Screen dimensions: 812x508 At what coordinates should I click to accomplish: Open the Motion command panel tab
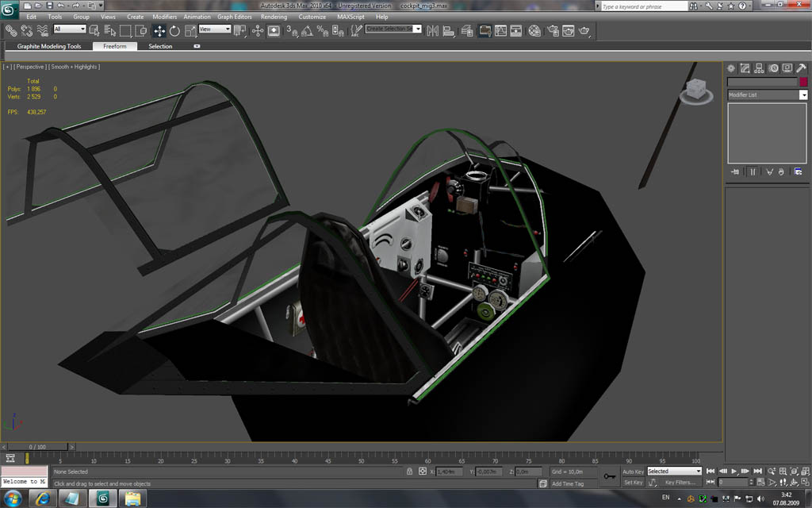(773, 68)
